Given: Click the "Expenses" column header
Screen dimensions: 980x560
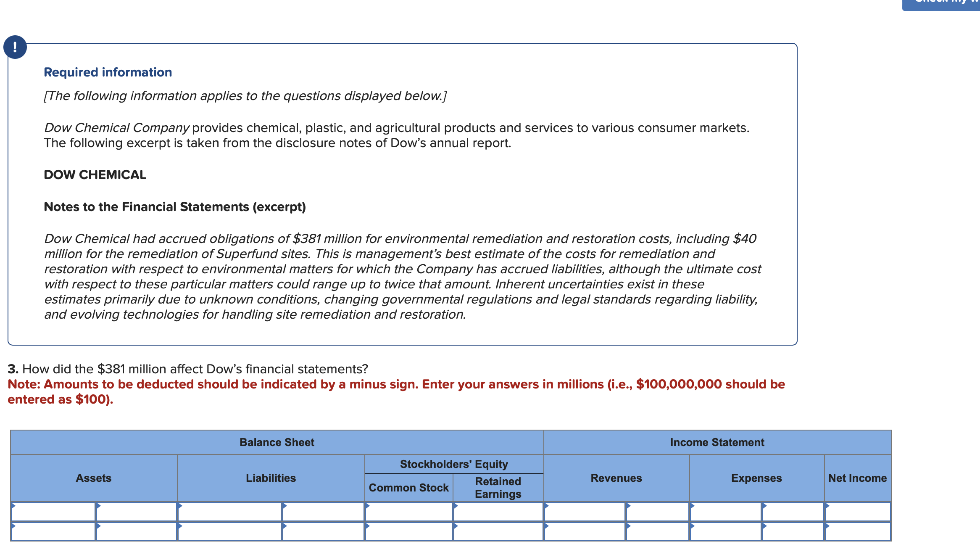Looking at the screenshot, I should (756, 478).
